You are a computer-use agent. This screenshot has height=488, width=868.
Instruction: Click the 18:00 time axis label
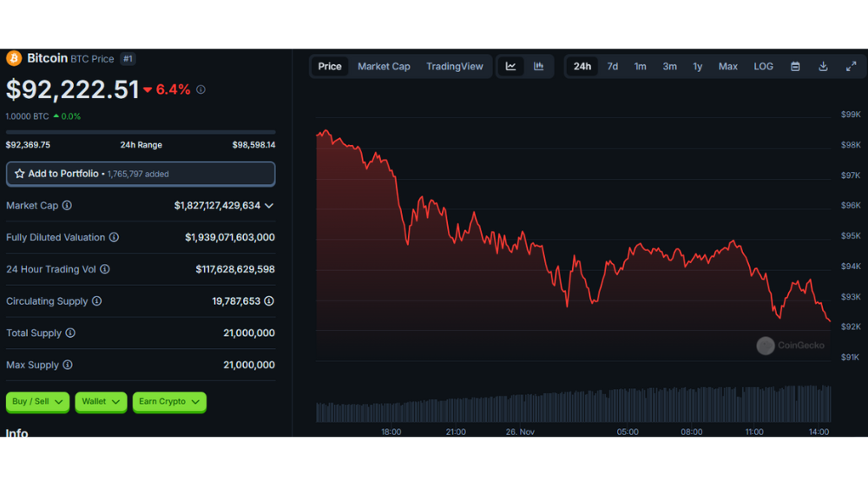coord(391,432)
